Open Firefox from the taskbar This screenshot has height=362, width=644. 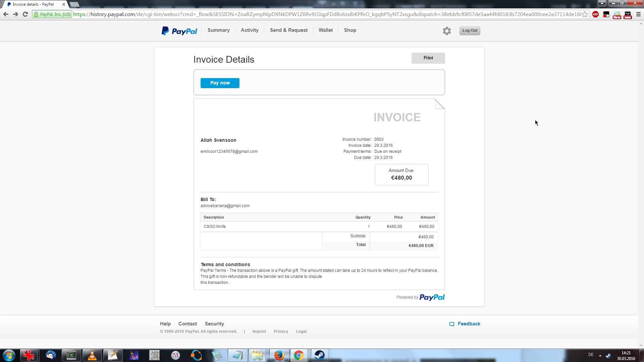pos(279,355)
